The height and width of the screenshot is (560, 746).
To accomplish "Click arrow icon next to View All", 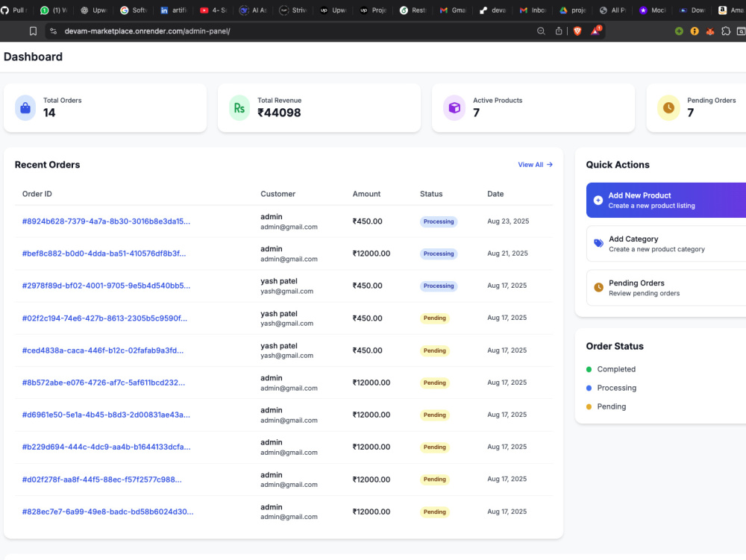I will (550, 165).
